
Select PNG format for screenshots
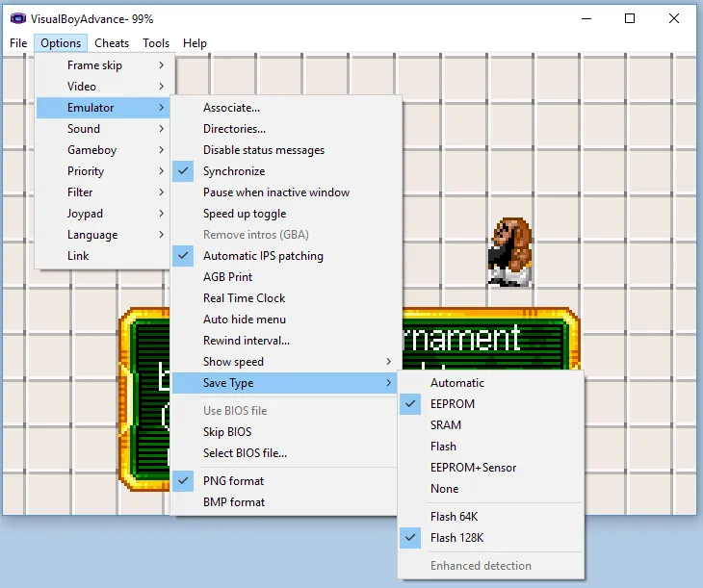tap(233, 481)
